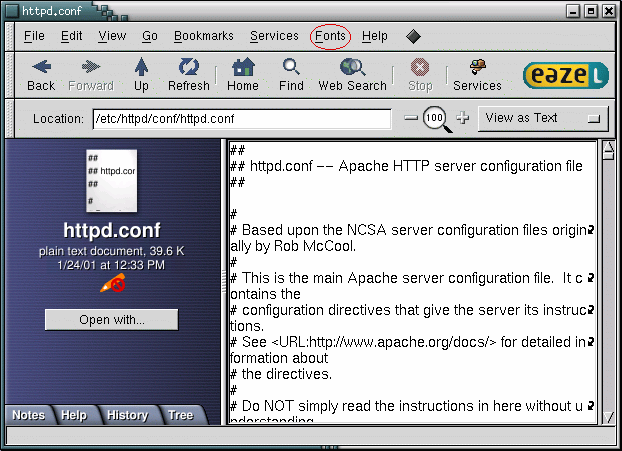Go back with the Back arrow
Screen dimensions: 622x451
pos(41,75)
